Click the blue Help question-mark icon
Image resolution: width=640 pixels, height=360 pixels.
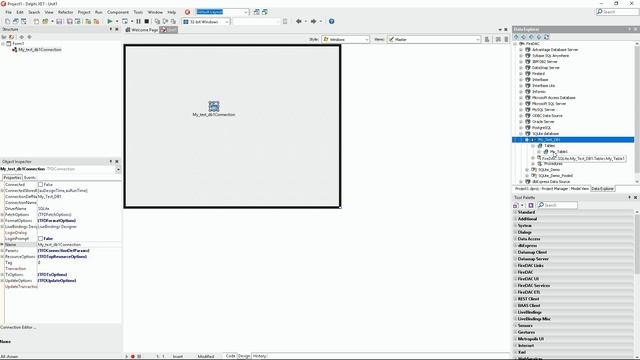click(x=331, y=21)
